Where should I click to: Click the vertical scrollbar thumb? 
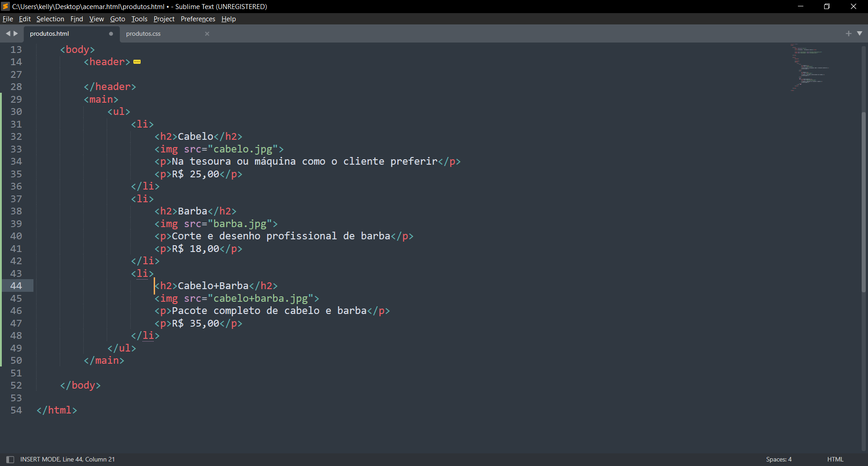click(863, 201)
